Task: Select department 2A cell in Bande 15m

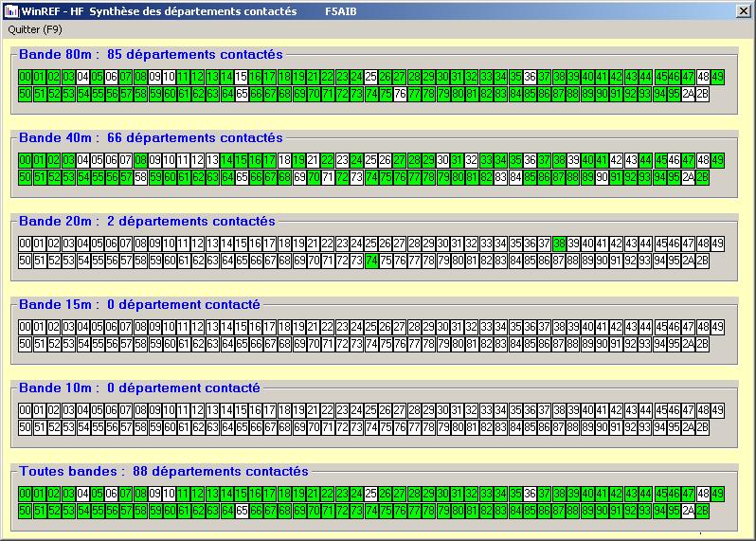Action: click(x=688, y=344)
